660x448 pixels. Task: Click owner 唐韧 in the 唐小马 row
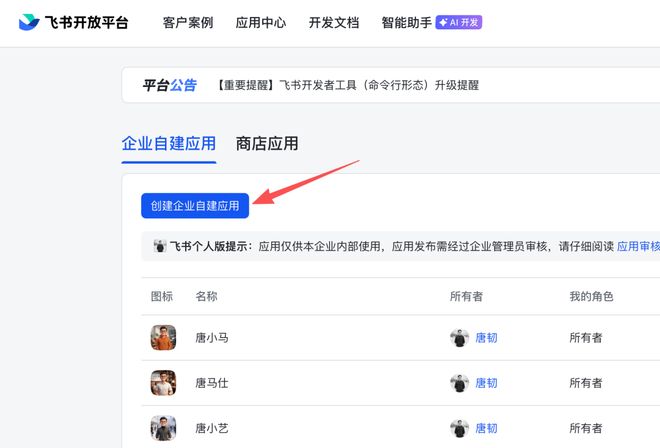click(486, 338)
